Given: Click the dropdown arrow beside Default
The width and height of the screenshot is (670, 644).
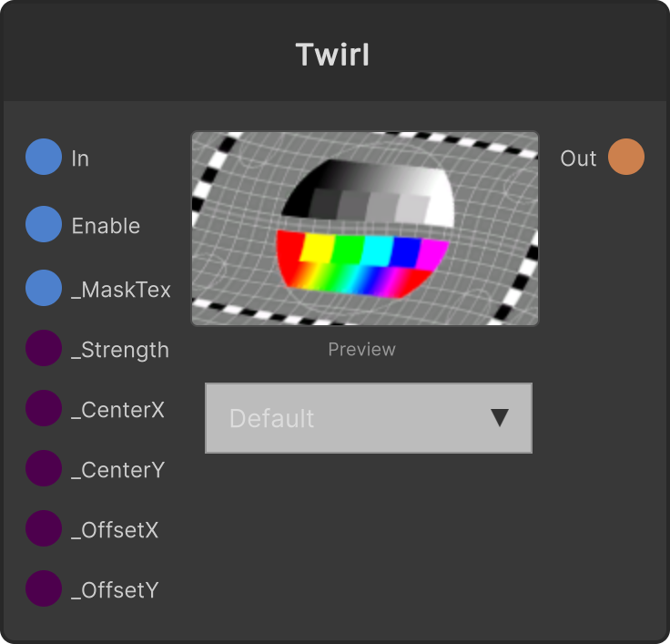Looking at the screenshot, I should click(500, 418).
